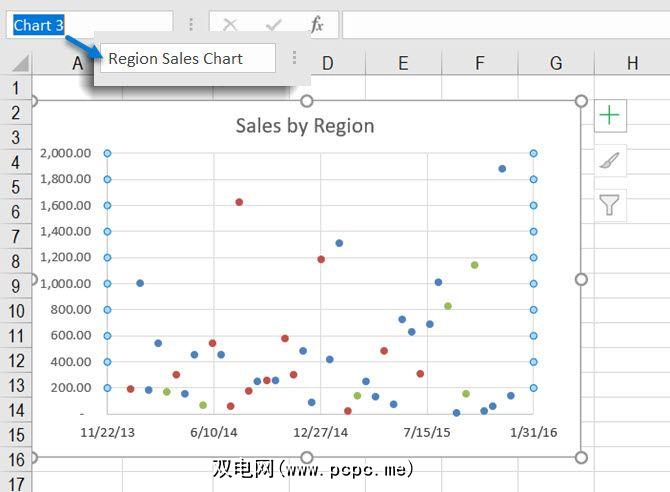
Task: Open the Chart Styles paintbrush button
Action: 609,160
